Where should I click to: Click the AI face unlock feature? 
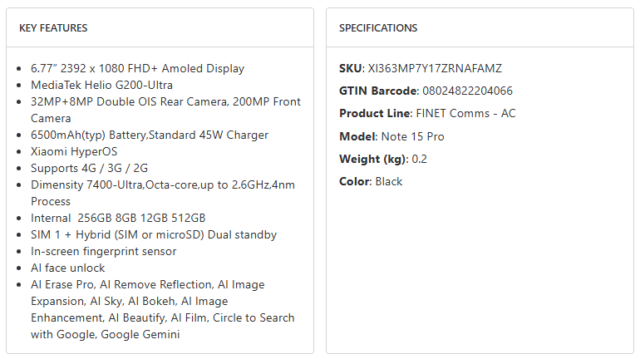tap(68, 268)
